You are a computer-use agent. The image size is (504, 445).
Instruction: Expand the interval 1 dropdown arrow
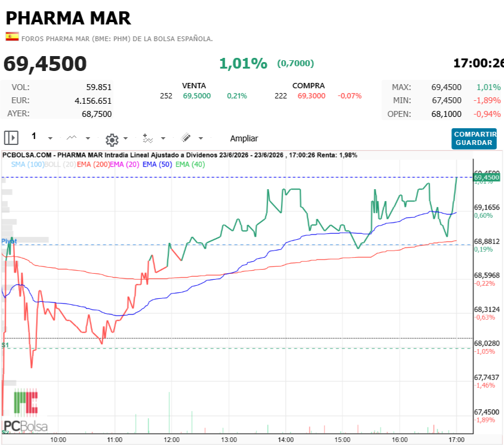tap(50, 139)
